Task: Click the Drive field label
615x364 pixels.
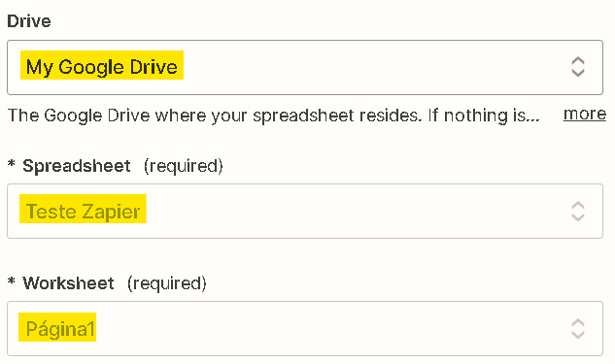Action: (x=29, y=21)
